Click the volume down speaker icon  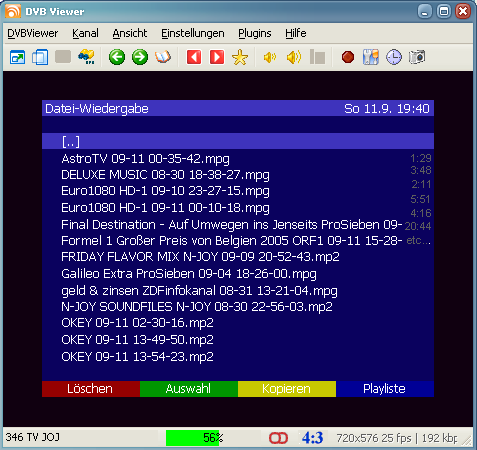click(270, 57)
